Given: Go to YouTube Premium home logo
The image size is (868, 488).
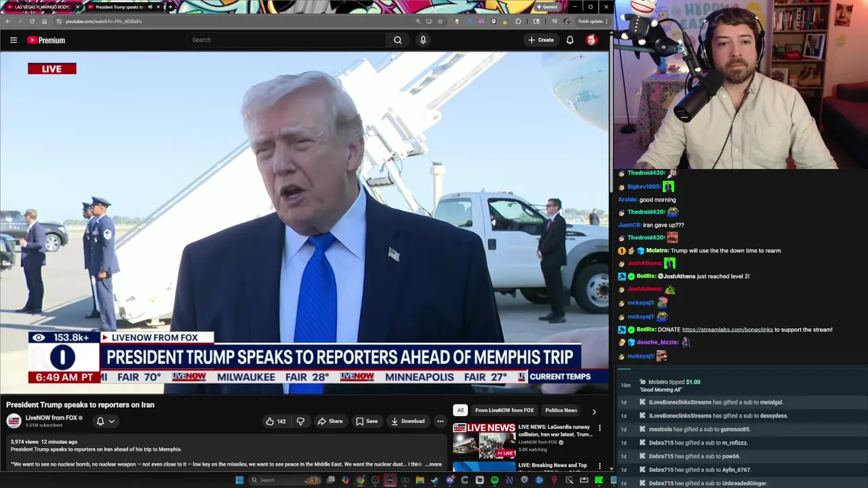Looking at the screenshot, I should (46, 40).
